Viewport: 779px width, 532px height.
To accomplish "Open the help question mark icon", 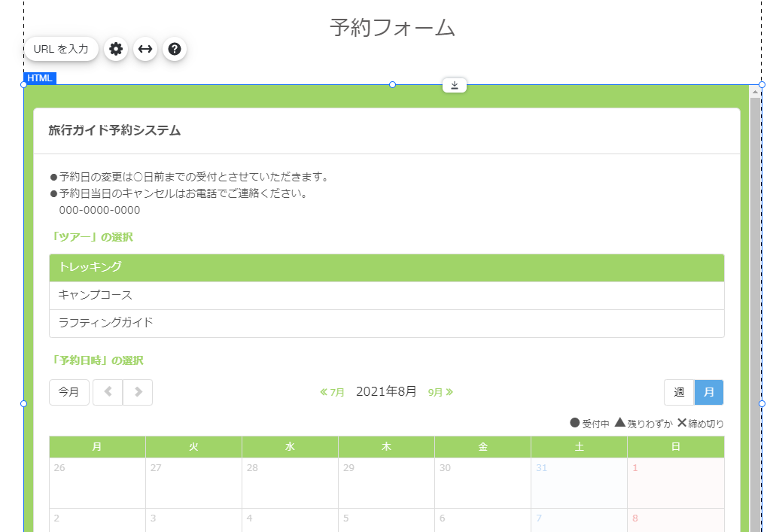I will [175, 49].
